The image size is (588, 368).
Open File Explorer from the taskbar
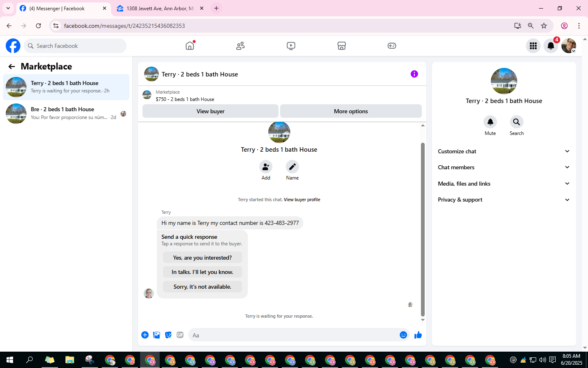pyautogui.click(x=69, y=360)
